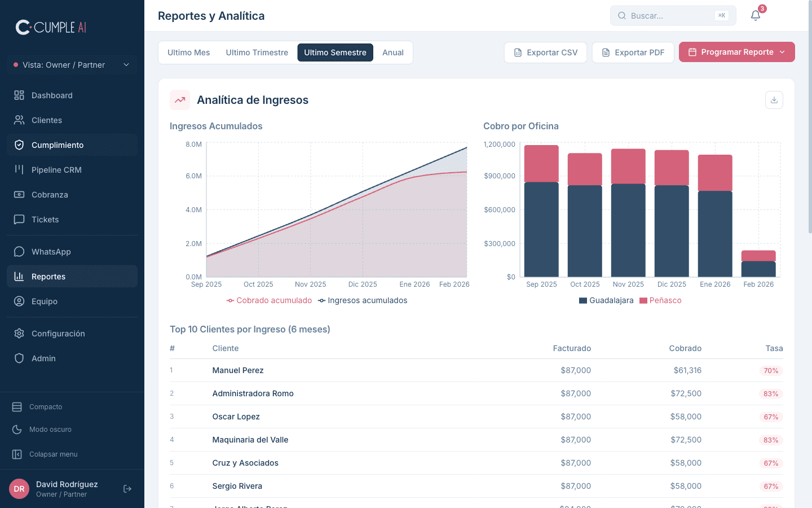Open the Tickets section
Image resolution: width=812 pixels, height=508 pixels.
tap(45, 219)
